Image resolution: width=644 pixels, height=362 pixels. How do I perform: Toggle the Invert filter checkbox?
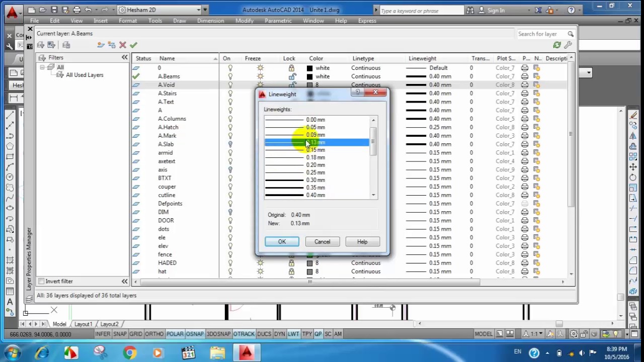[41, 282]
